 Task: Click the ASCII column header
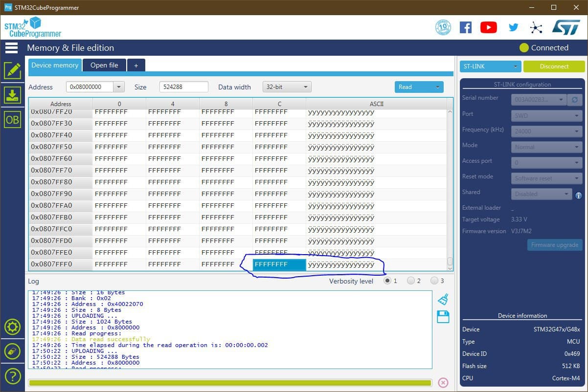coord(376,104)
